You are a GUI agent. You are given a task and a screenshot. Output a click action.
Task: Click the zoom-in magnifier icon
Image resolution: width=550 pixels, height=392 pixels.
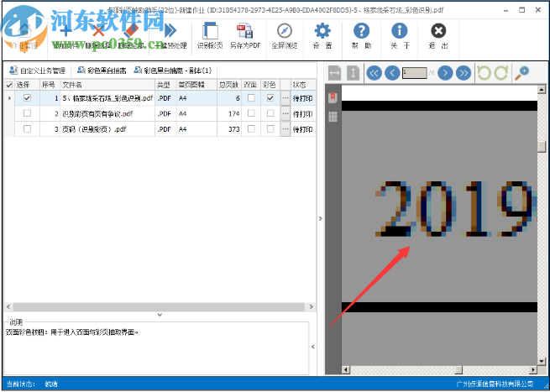tap(522, 73)
